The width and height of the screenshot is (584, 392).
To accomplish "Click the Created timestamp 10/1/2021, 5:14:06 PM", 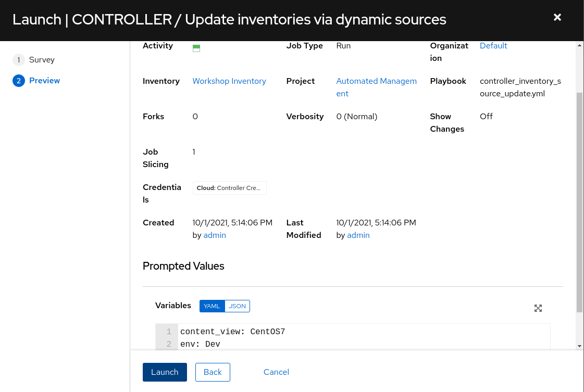I will (232, 223).
